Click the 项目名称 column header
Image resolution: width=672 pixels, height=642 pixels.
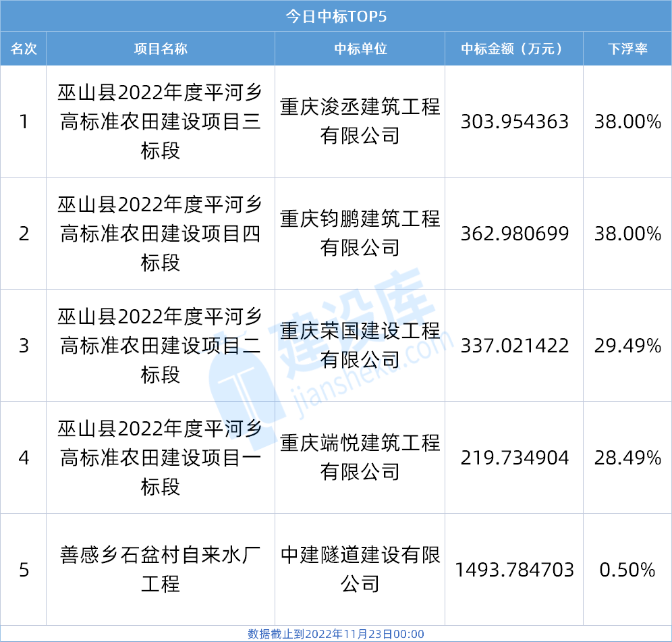click(161, 49)
